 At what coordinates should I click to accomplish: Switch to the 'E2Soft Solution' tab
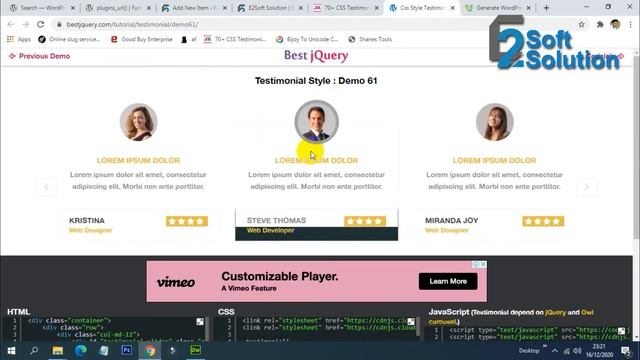270,8
